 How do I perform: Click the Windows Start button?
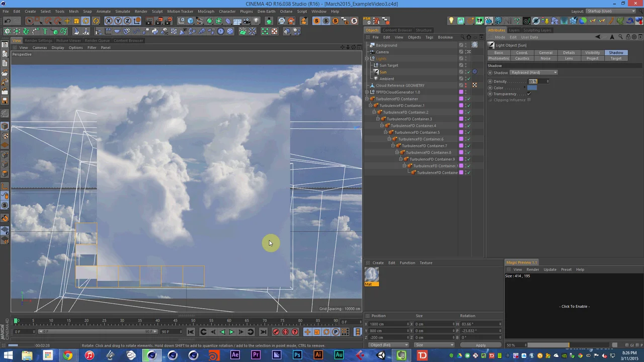coord(8,355)
